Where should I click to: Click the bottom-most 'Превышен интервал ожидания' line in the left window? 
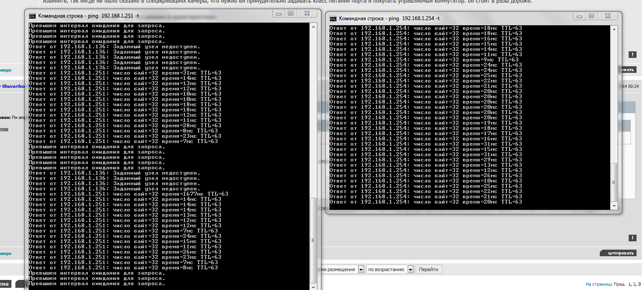pos(97,283)
